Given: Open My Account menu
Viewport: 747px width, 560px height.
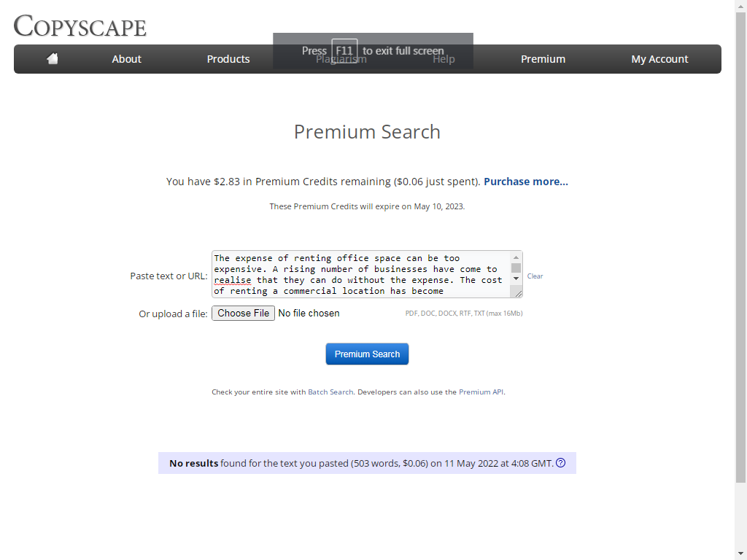Looking at the screenshot, I should point(659,59).
